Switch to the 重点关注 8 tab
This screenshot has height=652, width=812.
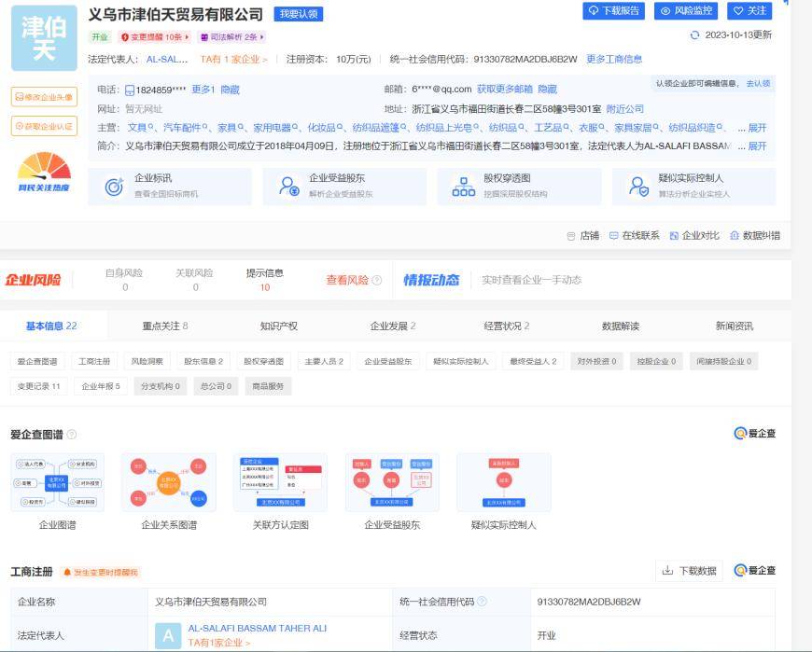[x=165, y=326]
